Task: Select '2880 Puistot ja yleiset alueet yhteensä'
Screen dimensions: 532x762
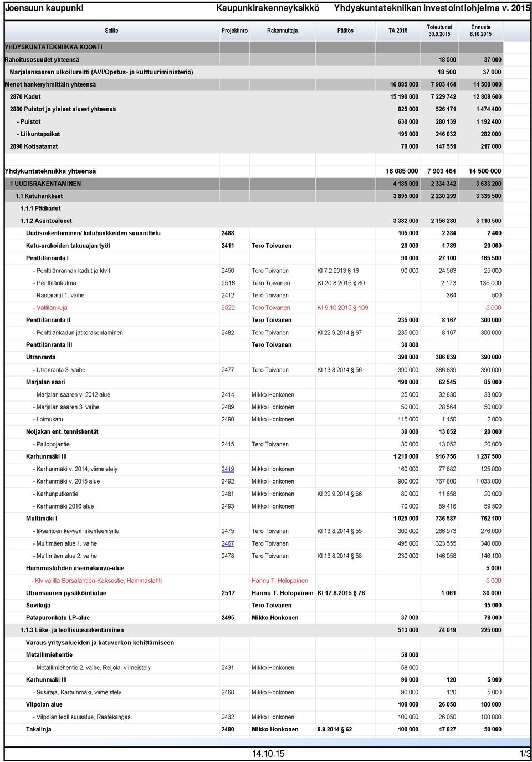Action: (63, 109)
